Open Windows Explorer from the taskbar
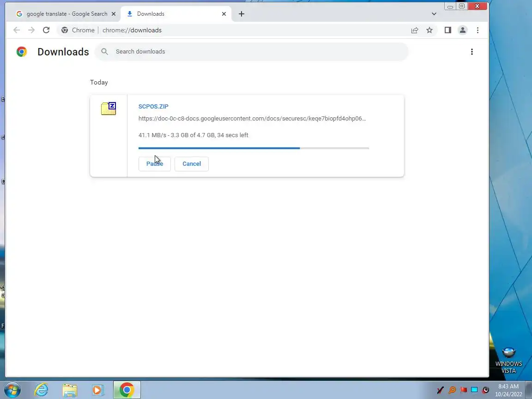 pyautogui.click(x=70, y=390)
